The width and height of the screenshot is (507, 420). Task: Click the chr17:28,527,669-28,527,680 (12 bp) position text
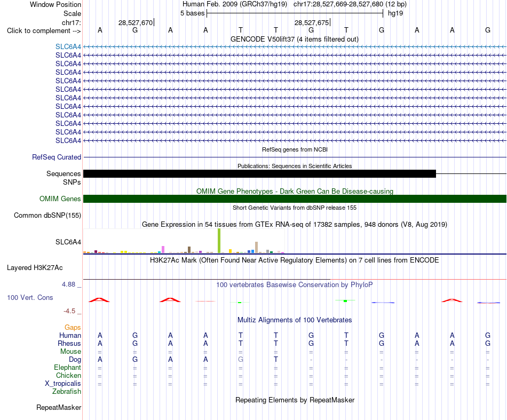(x=350, y=4)
